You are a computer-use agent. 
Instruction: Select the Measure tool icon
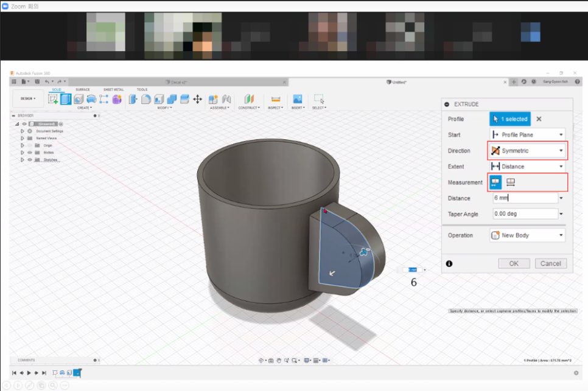(276, 99)
